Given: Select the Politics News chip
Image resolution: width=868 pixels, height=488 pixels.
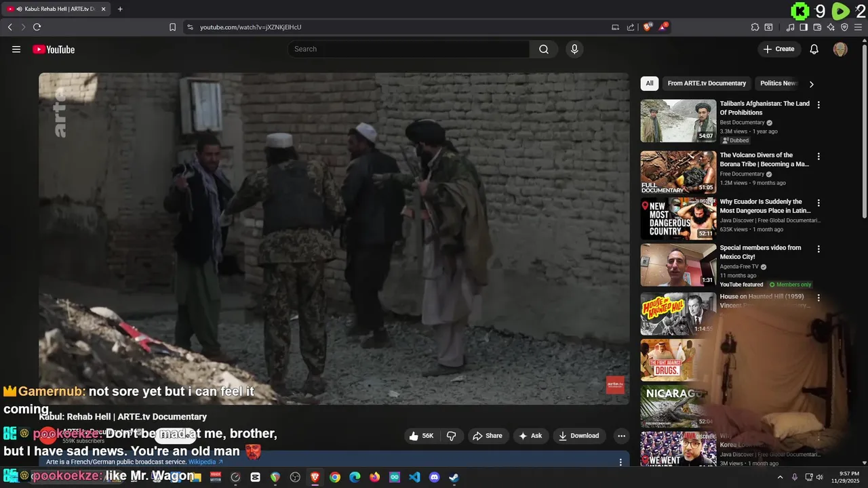Looking at the screenshot, I should tap(778, 83).
